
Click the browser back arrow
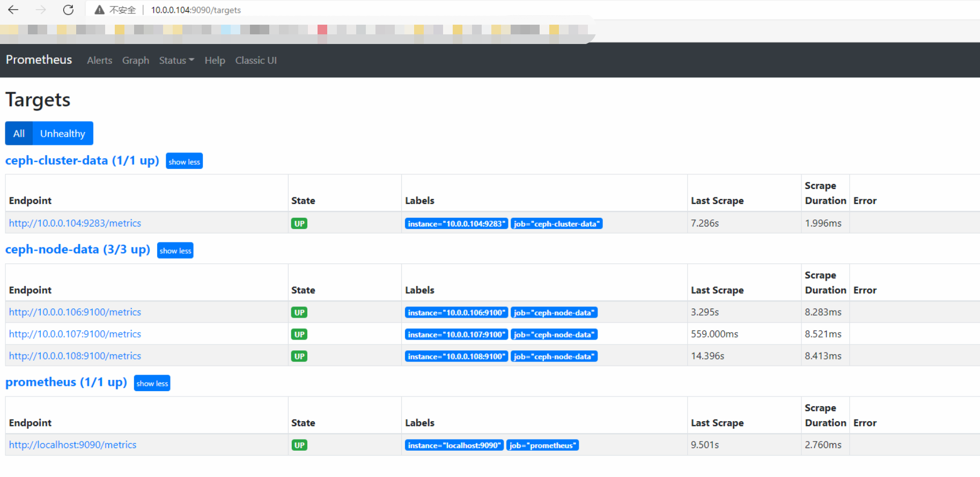13,10
